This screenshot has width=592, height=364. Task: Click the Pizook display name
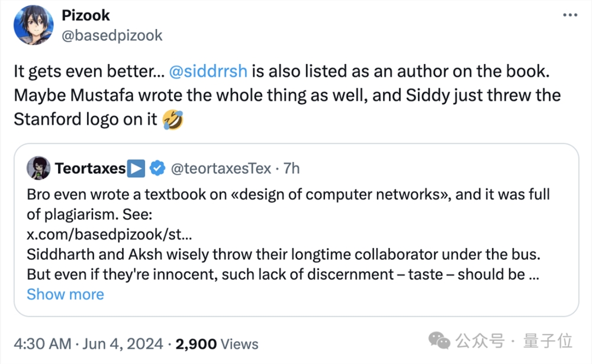point(86,15)
